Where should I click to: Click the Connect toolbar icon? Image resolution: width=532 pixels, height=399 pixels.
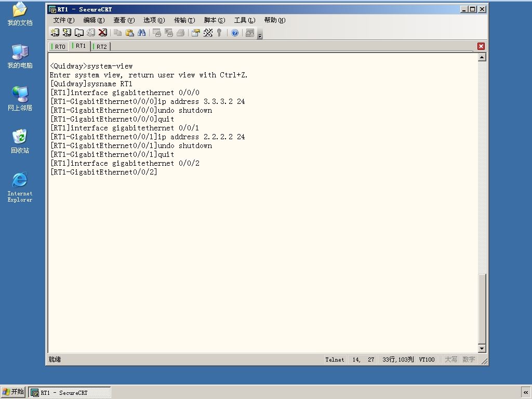point(55,33)
